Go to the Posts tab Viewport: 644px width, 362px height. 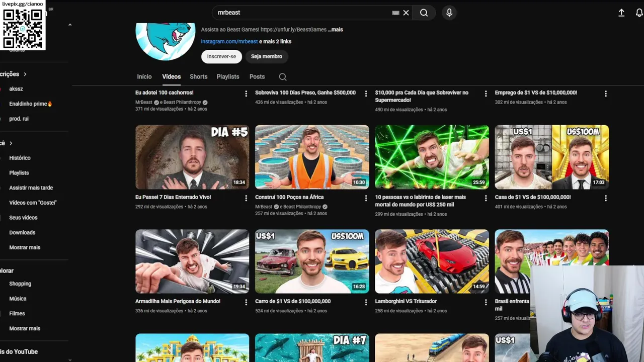point(257,76)
